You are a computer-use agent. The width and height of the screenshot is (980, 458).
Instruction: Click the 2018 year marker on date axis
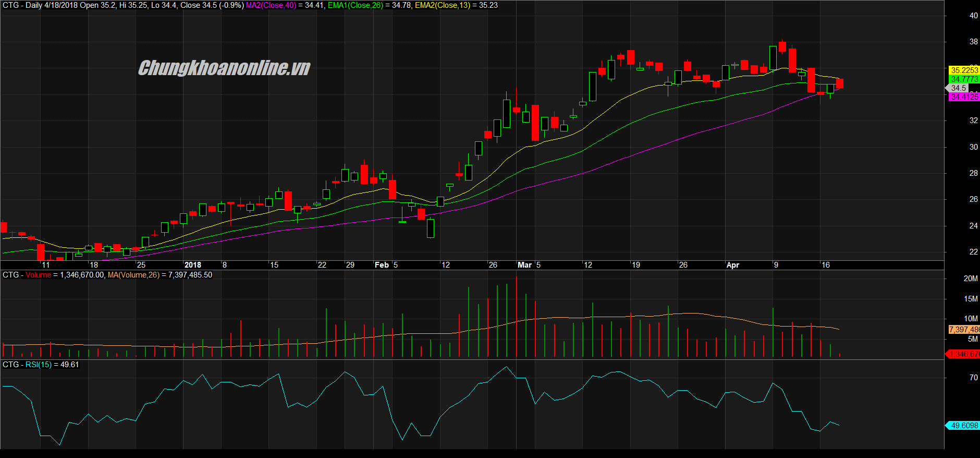192,265
